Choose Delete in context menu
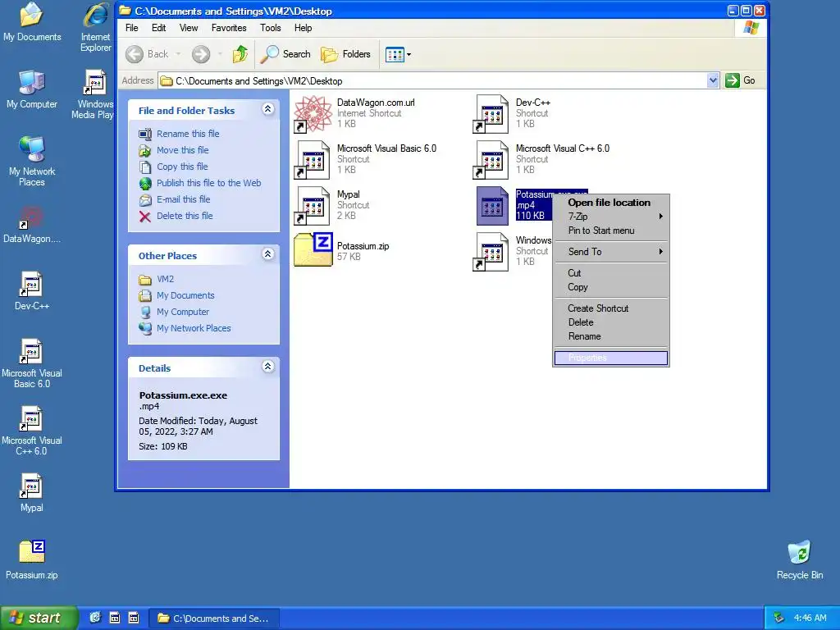The image size is (840, 630). point(610,322)
